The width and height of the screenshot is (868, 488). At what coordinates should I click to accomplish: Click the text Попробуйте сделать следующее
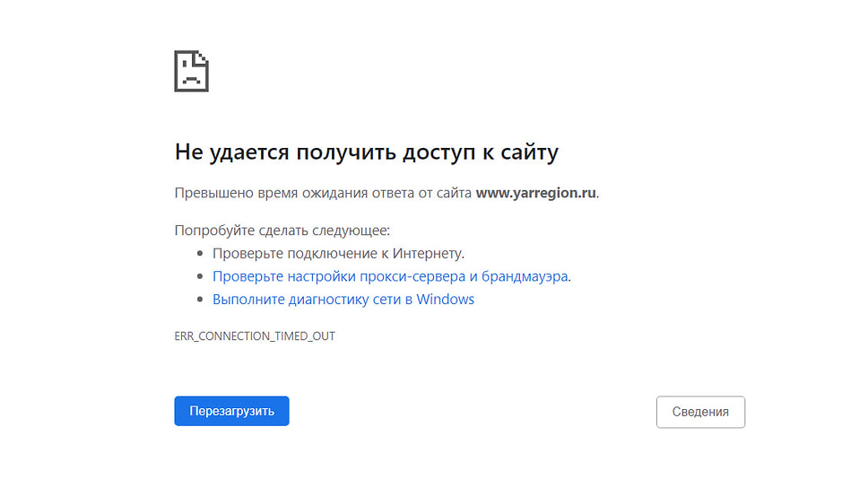point(282,230)
